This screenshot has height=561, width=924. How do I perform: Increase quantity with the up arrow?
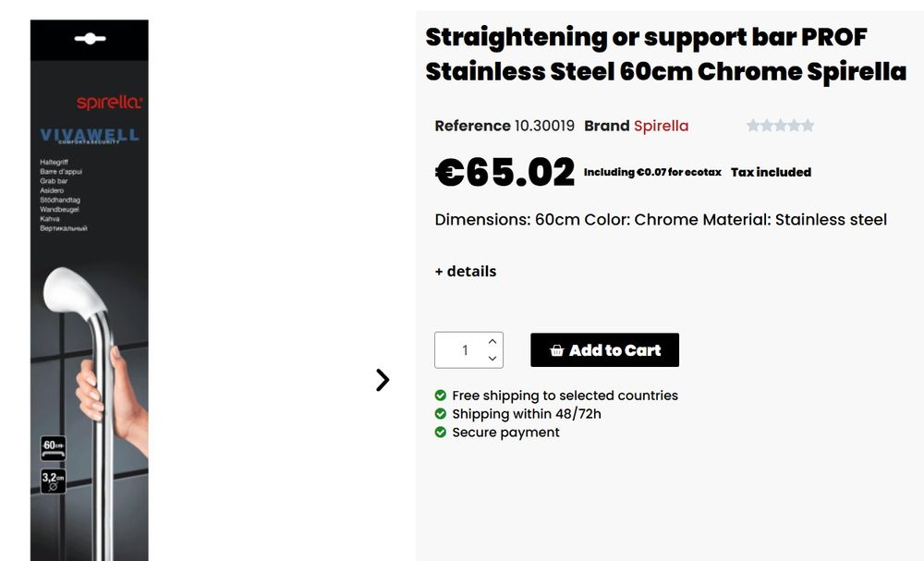point(492,341)
